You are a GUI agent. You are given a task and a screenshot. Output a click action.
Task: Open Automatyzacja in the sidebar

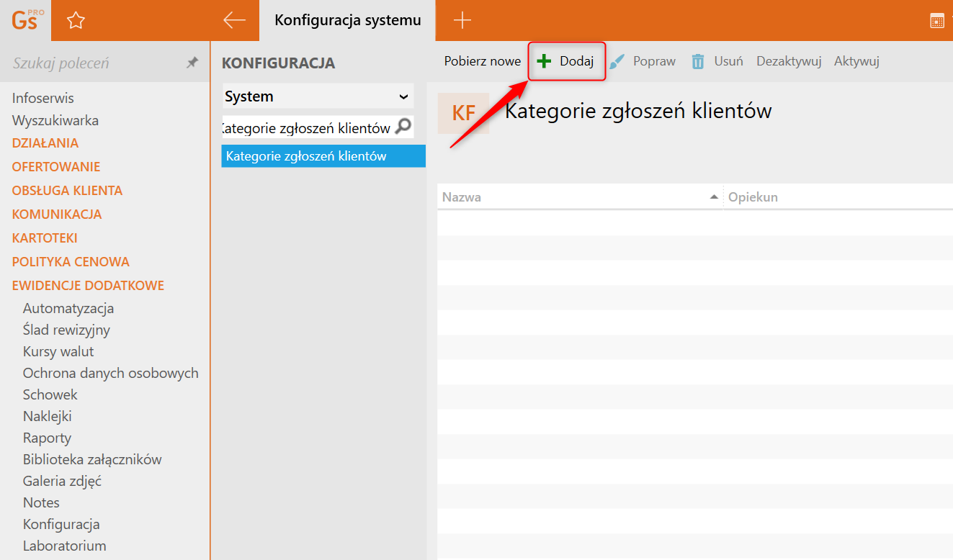pos(68,308)
